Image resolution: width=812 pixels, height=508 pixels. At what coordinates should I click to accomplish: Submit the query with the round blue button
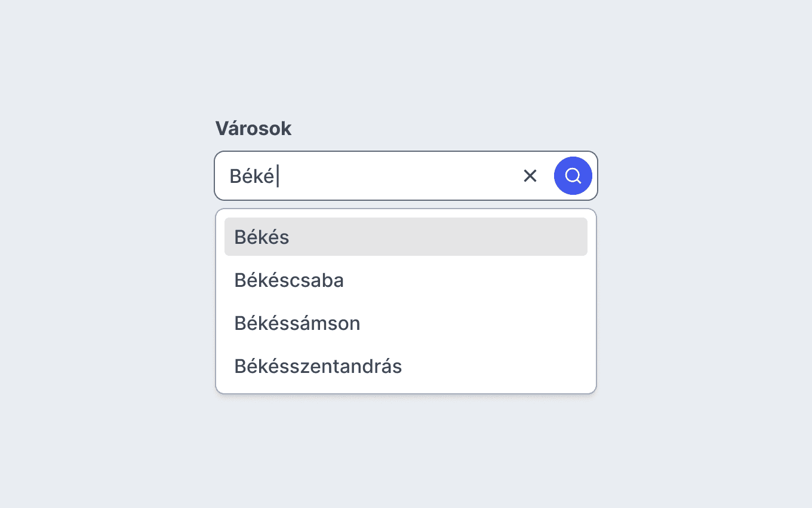(573, 176)
